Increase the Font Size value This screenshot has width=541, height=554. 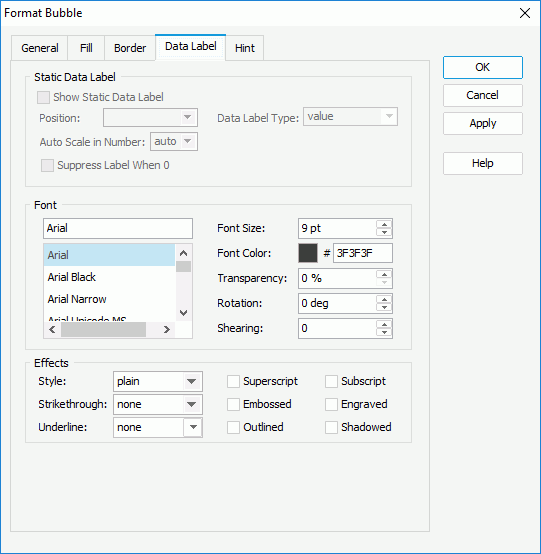[384, 224]
